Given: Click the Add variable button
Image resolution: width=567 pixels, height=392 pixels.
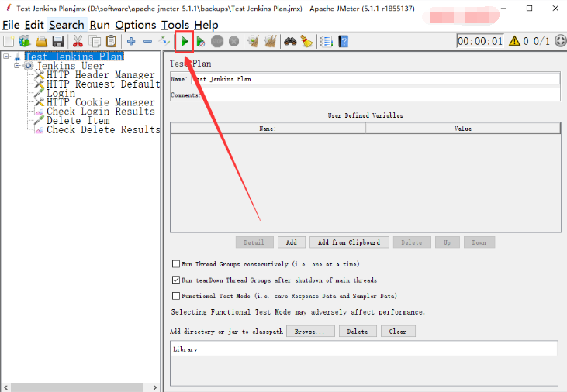Looking at the screenshot, I should (292, 242).
